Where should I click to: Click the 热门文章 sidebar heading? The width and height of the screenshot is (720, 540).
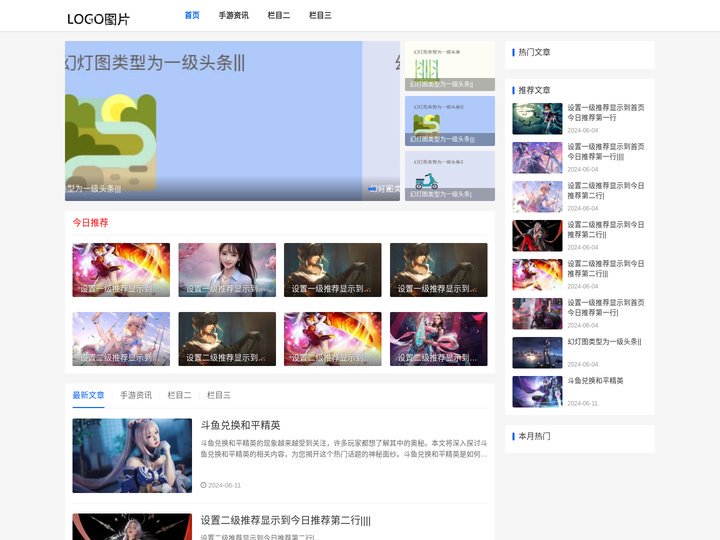tap(534, 52)
